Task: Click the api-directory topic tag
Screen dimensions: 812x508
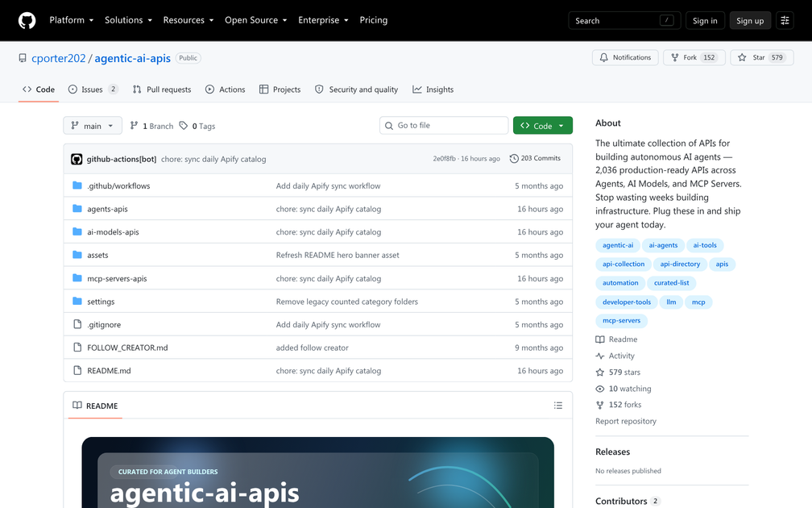Action: [680, 264]
